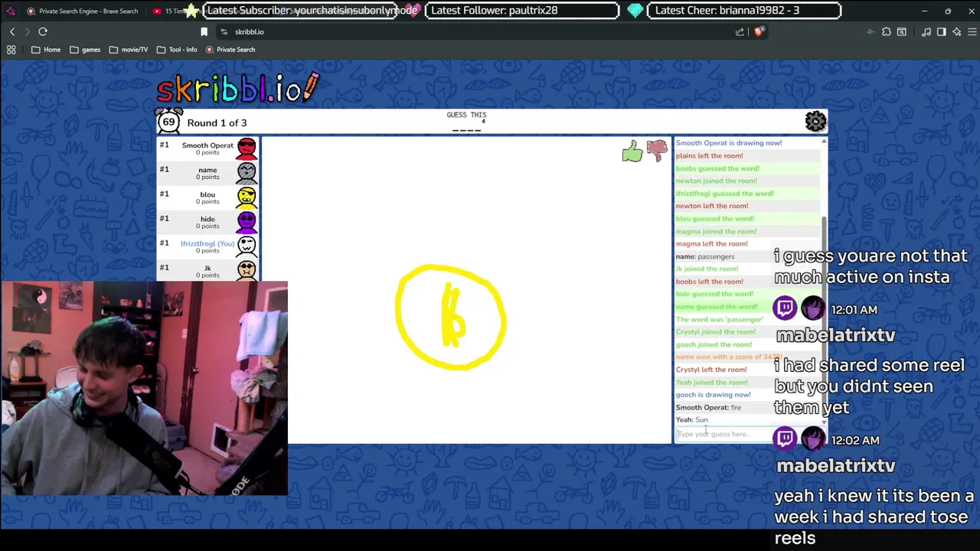Click the round timer clock icon
Viewport: 980px width, 551px height.
[x=168, y=122]
